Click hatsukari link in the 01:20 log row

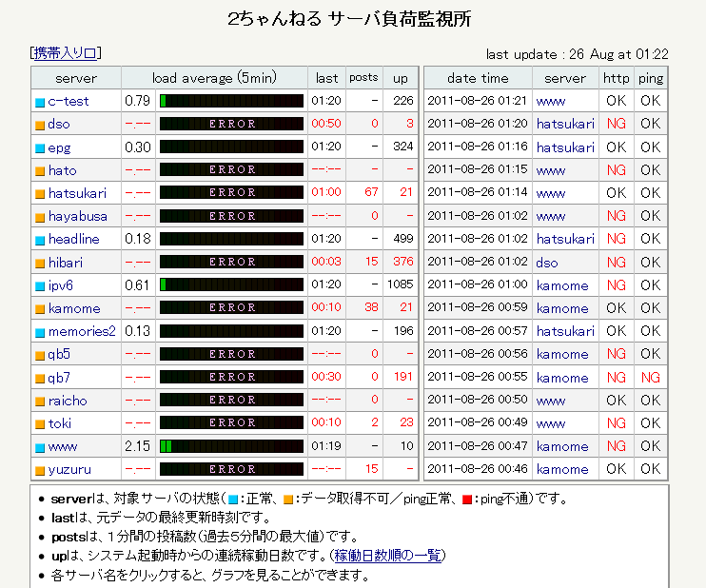click(x=565, y=124)
